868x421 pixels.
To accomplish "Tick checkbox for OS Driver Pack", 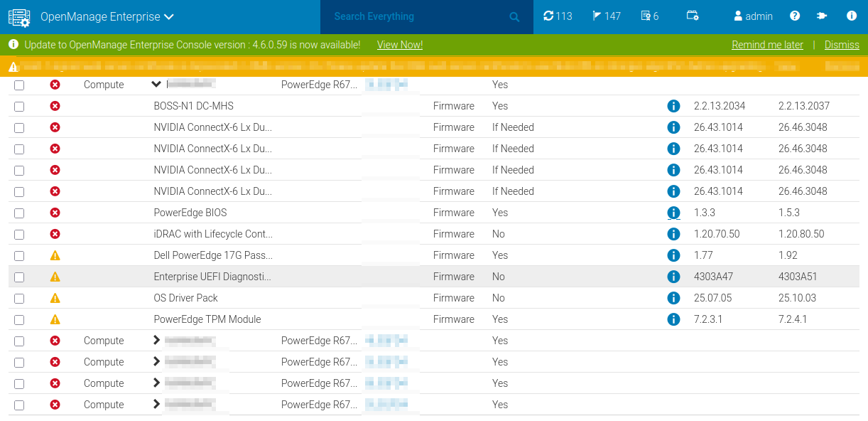I will (19, 299).
